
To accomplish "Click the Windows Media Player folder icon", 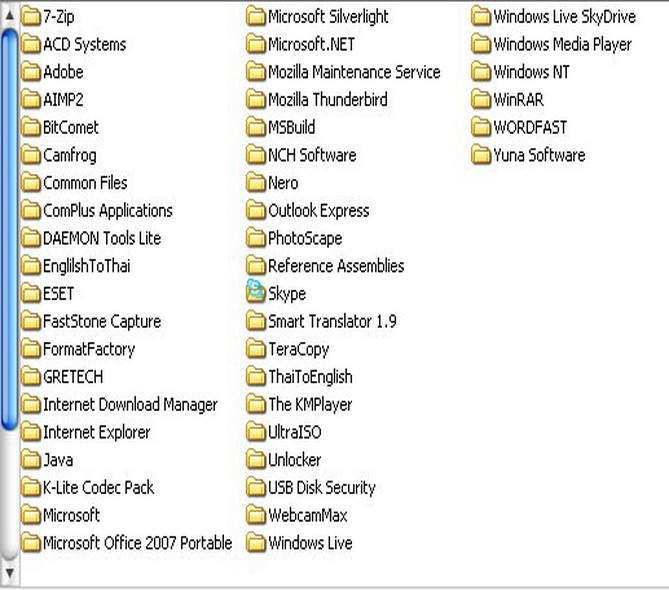I will click(x=481, y=44).
